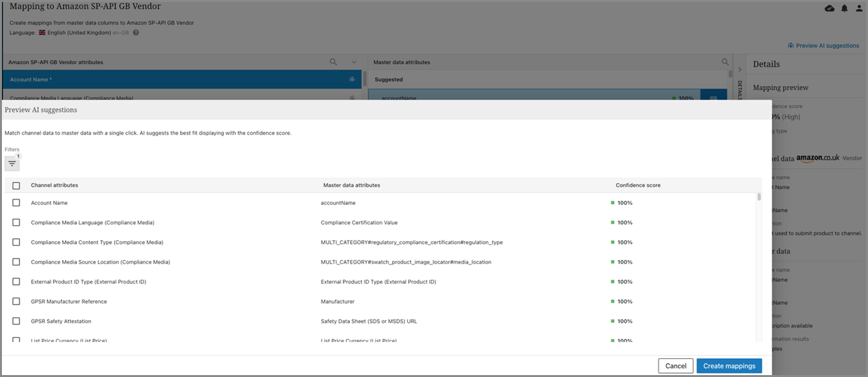The height and width of the screenshot is (377, 868).
Task: Click the Cancel button
Action: point(675,366)
